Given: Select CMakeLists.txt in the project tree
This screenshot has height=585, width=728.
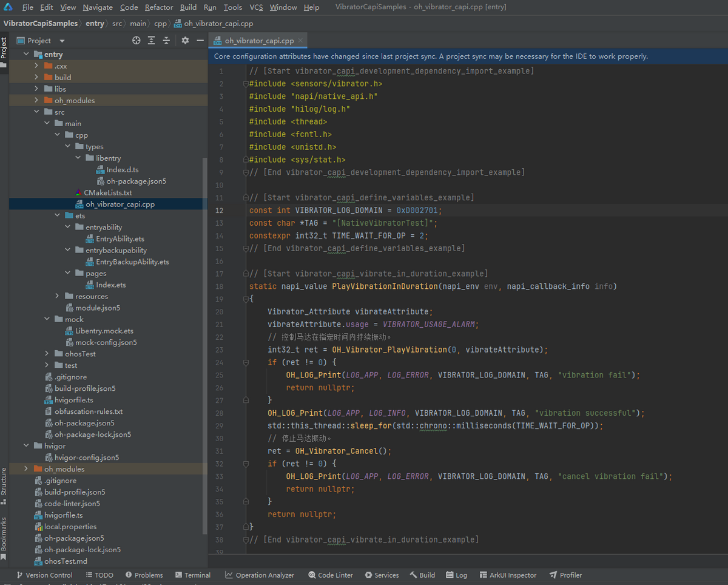Looking at the screenshot, I should click(x=107, y=192).
